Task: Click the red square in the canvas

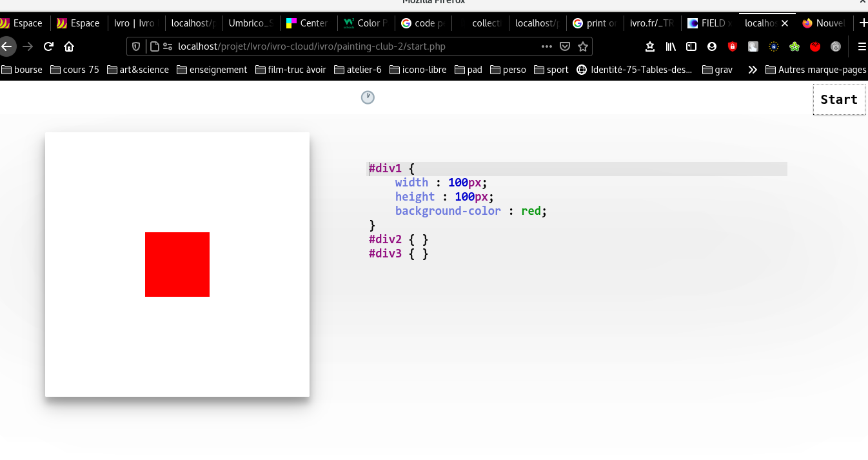Action: click(x=177, y=265)
